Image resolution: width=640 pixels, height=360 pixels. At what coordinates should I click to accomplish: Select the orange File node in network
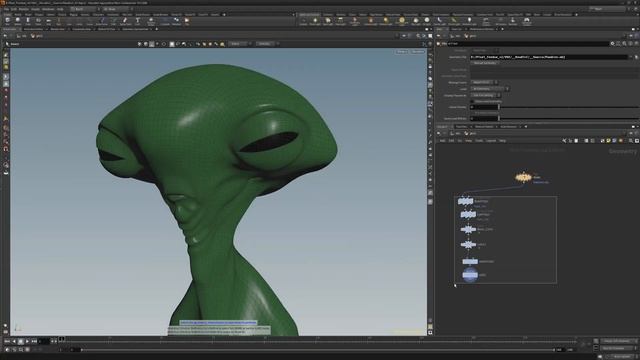[524, 178]
